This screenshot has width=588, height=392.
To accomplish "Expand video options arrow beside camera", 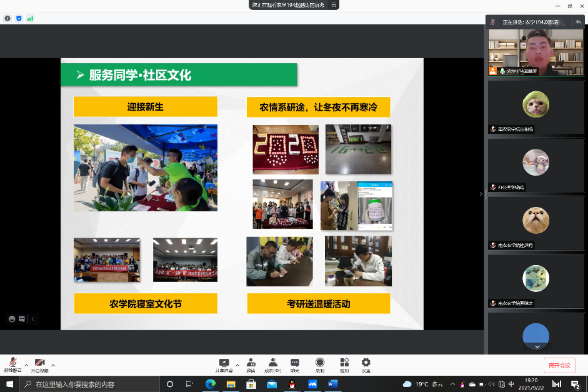I will tap(53, 365).
